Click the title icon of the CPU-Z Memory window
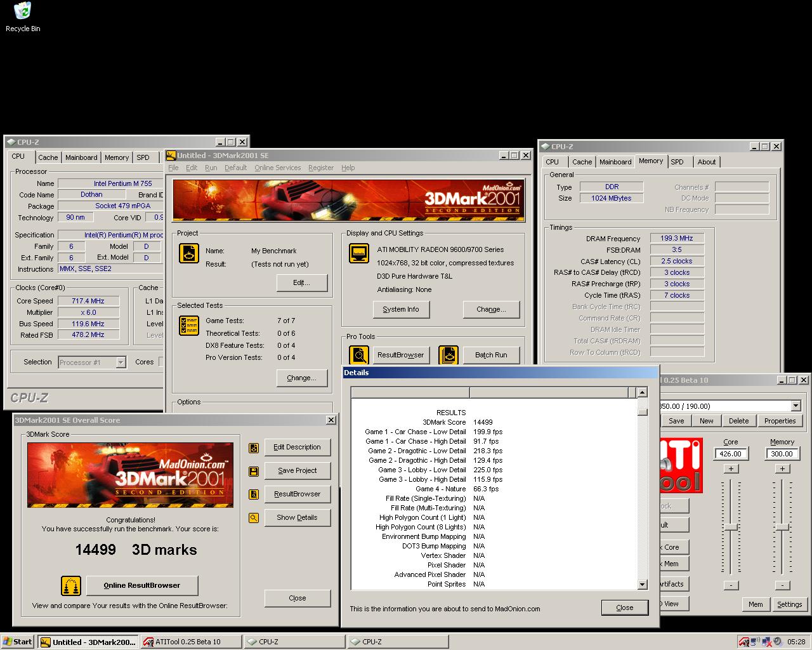The height and width of the screenshot is (650, 812). (x=545, y=147)
